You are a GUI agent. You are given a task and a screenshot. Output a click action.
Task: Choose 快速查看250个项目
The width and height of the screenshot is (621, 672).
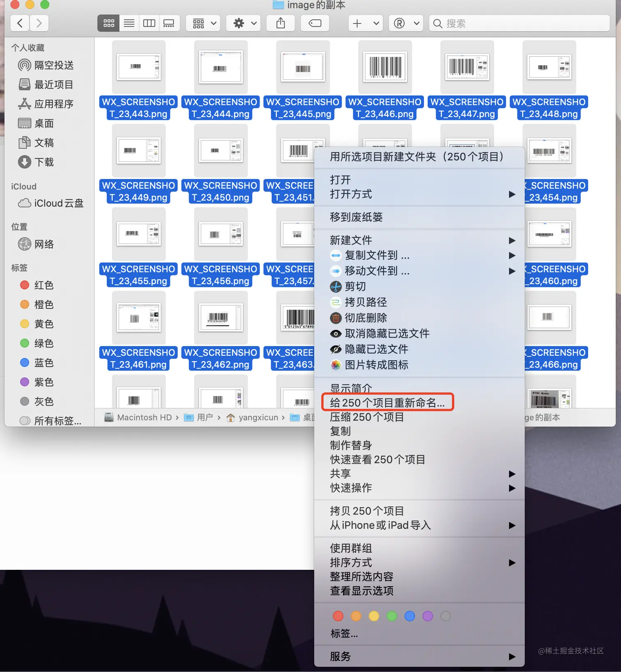click(419, 459)
